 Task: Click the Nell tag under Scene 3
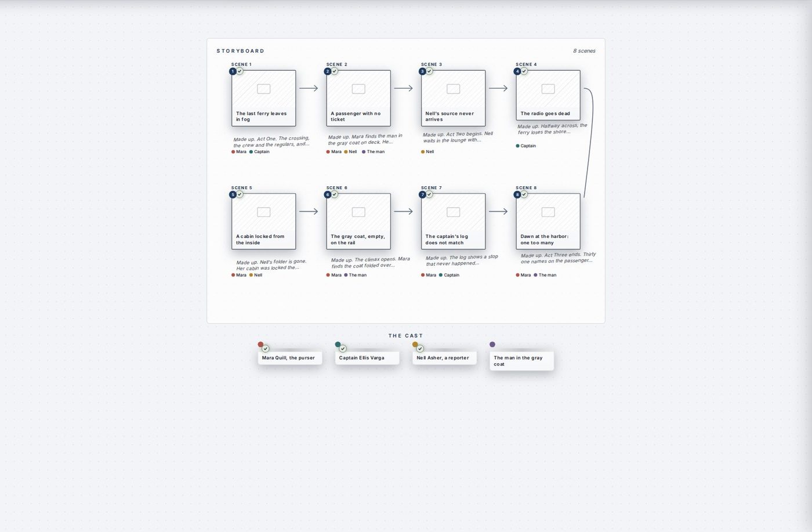427,151
